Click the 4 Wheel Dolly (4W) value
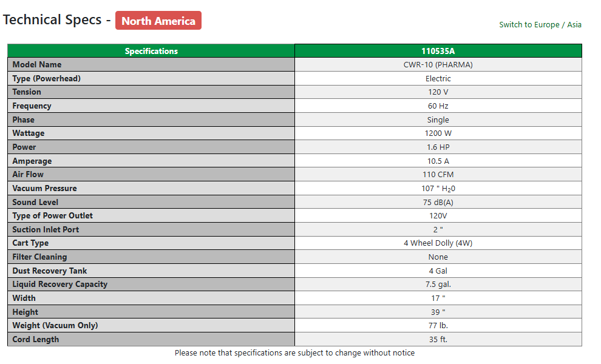 click(x=438, y=243)
